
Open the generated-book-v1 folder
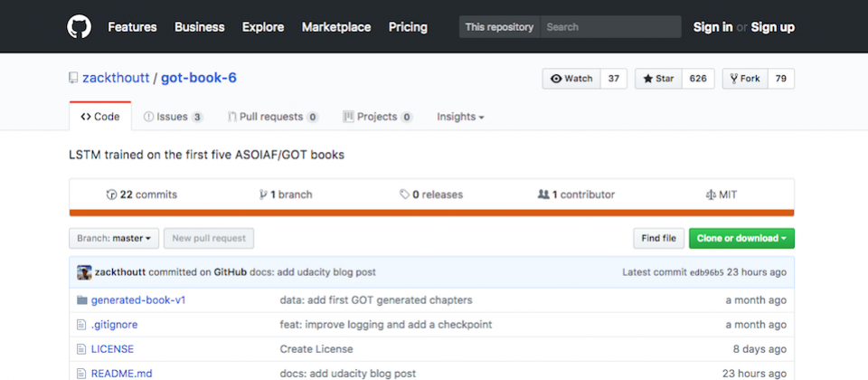coord(138,300)
